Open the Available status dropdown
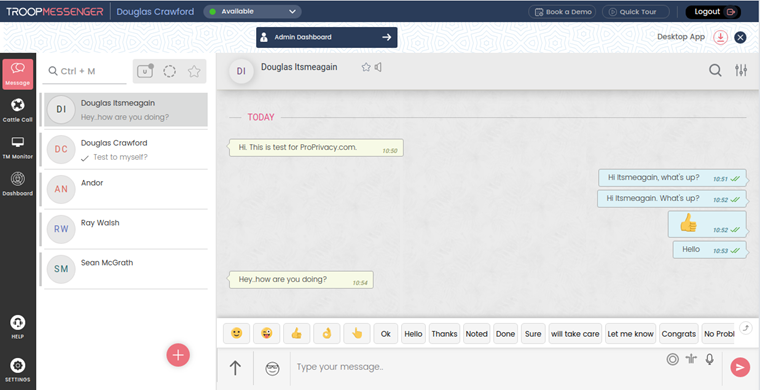Viewport: 760px width, 390px height. (253, 12)
